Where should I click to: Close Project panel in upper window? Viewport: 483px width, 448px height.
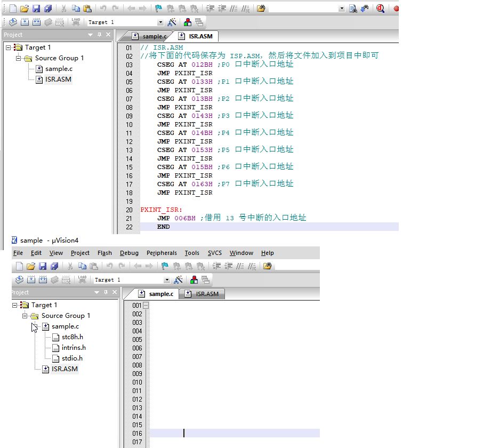coord(108,35)
